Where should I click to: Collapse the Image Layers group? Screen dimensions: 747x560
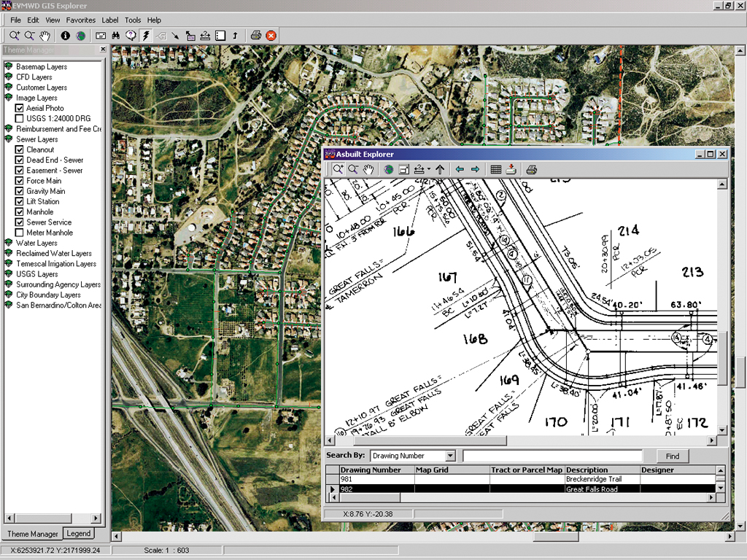point(9,98)
